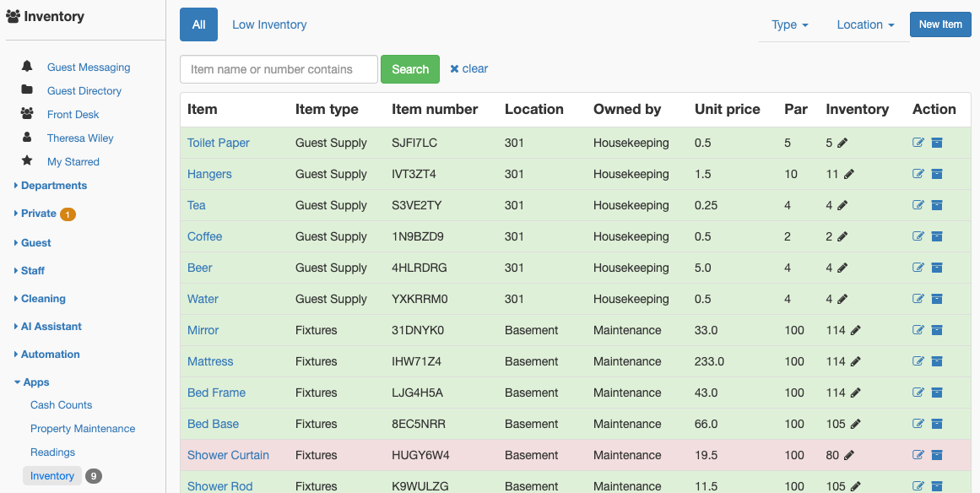Click item number HUGY6W4
The width and height of the screenshot is (980, 493).
pos(420,456)
